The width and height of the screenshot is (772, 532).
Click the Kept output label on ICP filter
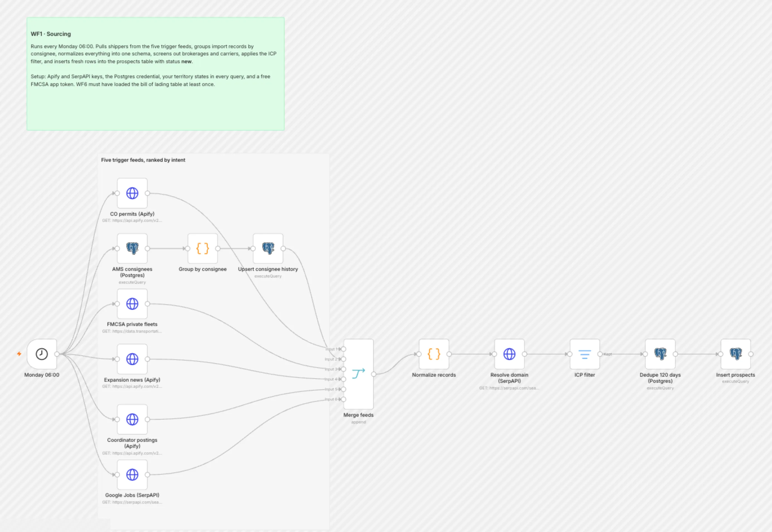pos(608,354)
